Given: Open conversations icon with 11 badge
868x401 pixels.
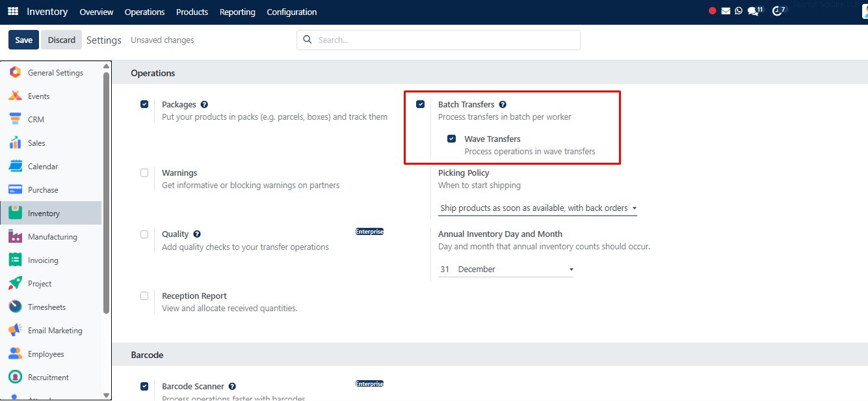Looking at the screenshot, I should 755,11.
